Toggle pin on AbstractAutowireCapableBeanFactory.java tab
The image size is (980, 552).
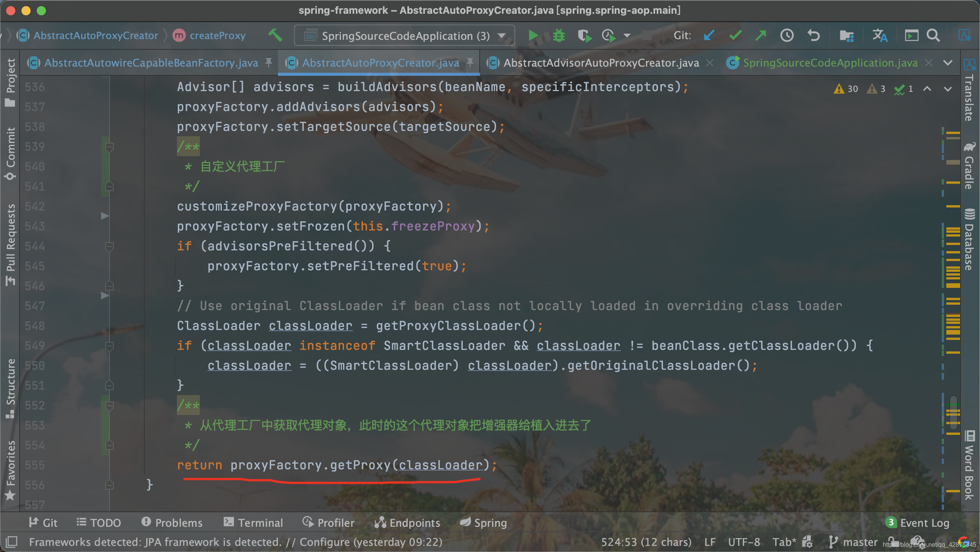pos(269,62)
